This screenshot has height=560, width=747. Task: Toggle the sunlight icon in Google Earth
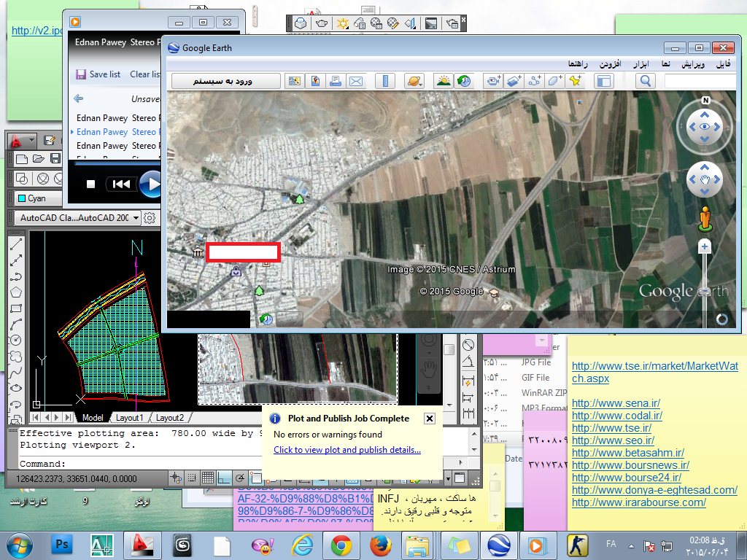[444, 81]
